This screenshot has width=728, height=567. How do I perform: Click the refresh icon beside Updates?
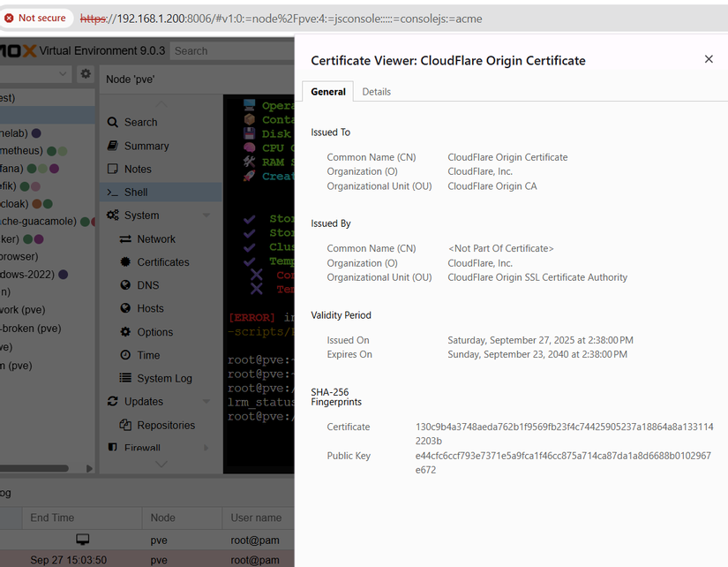[x=112, y=401]
